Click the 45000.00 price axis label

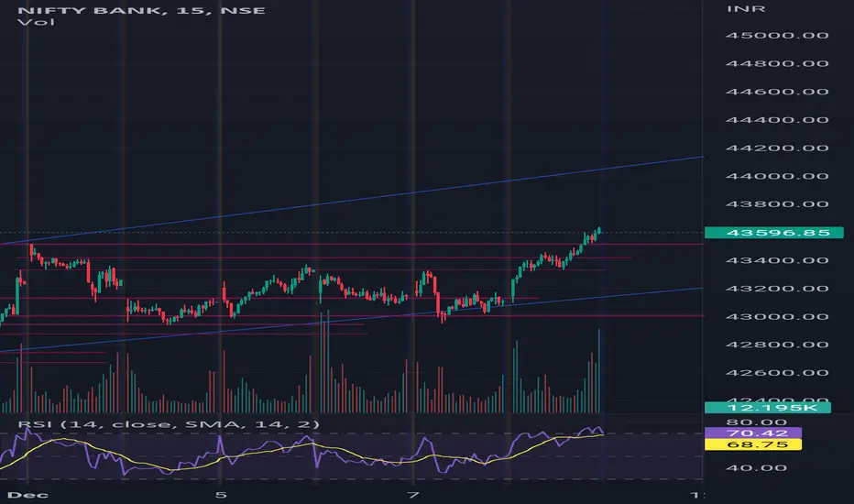tap(777, 36)
